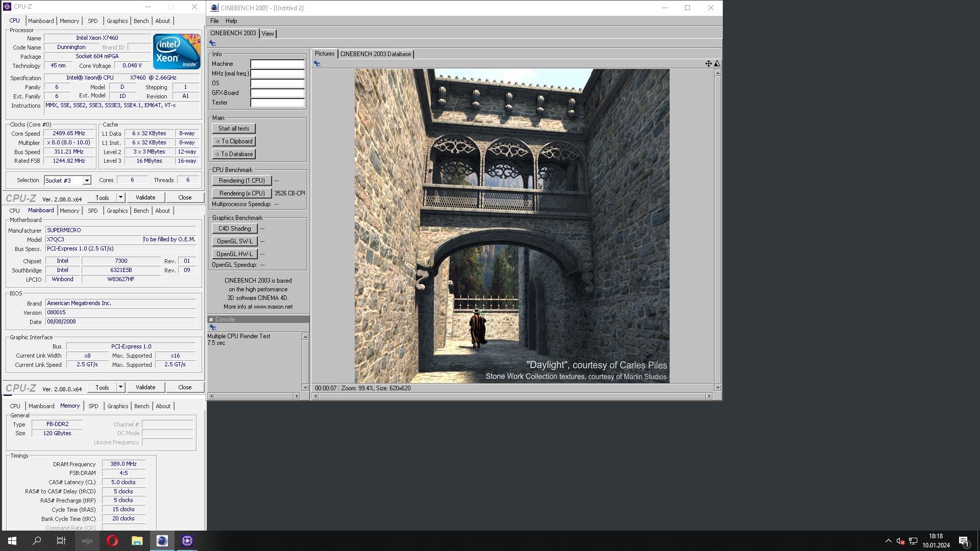This screenshot has height=551, width=980.
Task: Click the pin icon in the Pictures panel
Action: pyautogui.click(x=317, y=64)
